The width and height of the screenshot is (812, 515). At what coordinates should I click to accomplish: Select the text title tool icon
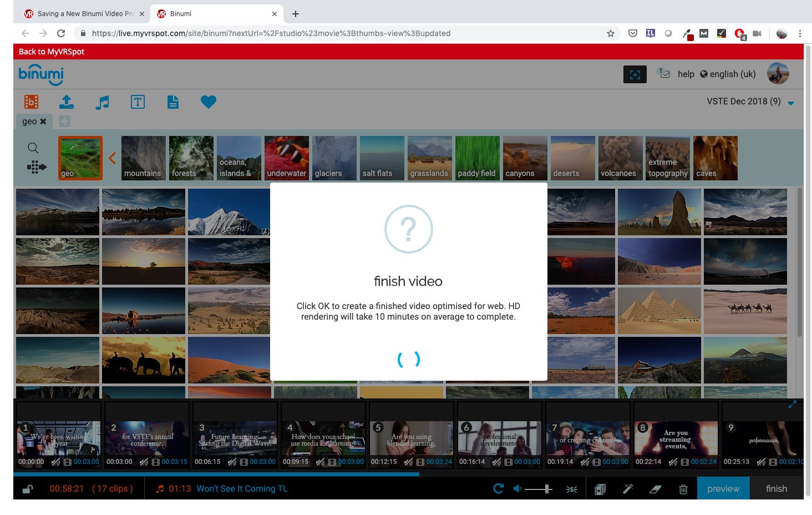pos(138,102)
